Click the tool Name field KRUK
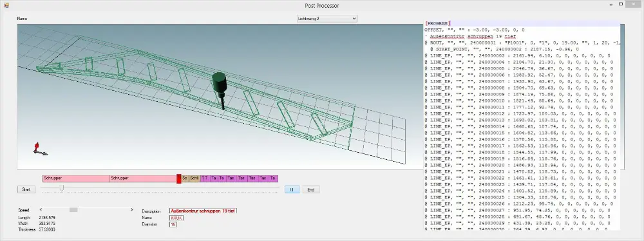This screenshot has height=241, width=644. coord(176,218)
